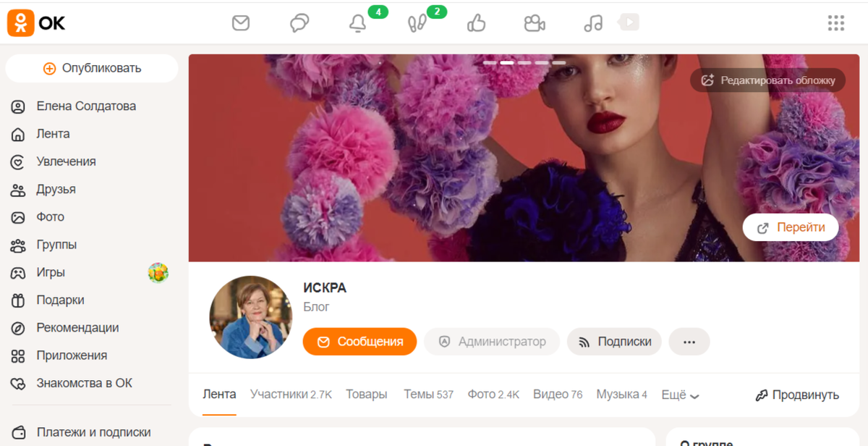Switch to Участники 2.7K tab
The width and height of the screenshot is (868, 446).
click(x=291, y=395)
